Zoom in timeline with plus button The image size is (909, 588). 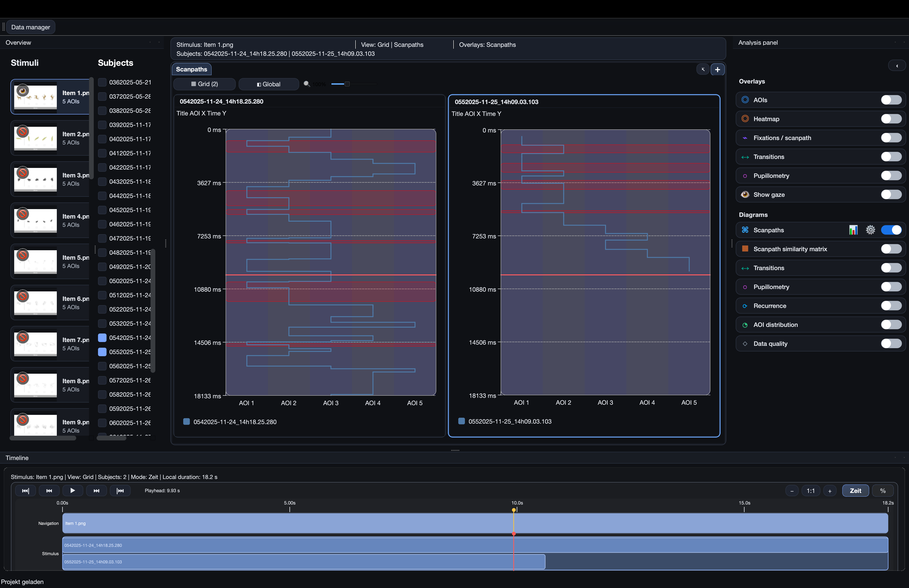coord(829,491)
